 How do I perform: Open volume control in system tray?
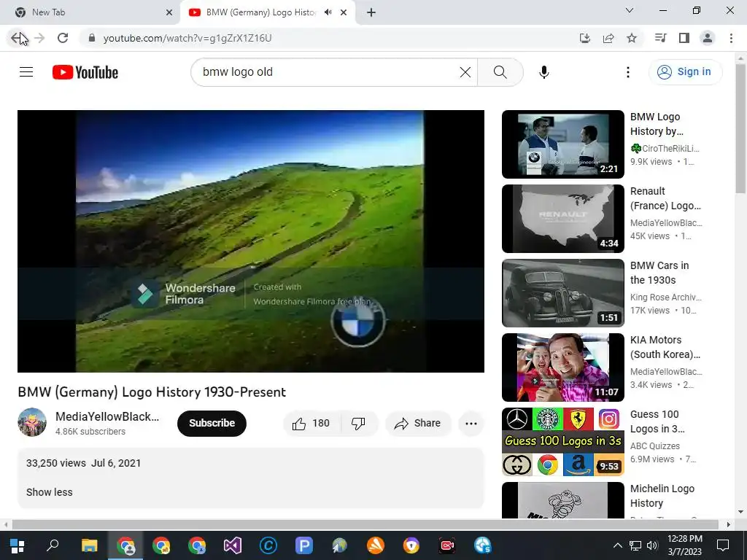coord(652,545)
